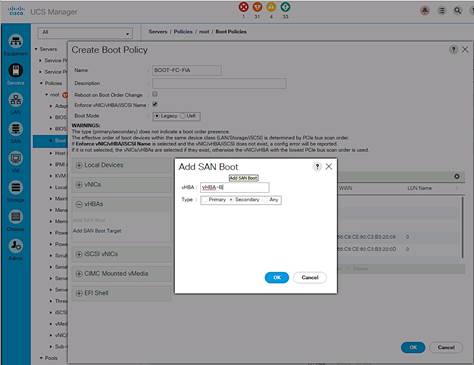
Task: Click Boot Policies in the breadcrumb
Action: click(231, 32)
